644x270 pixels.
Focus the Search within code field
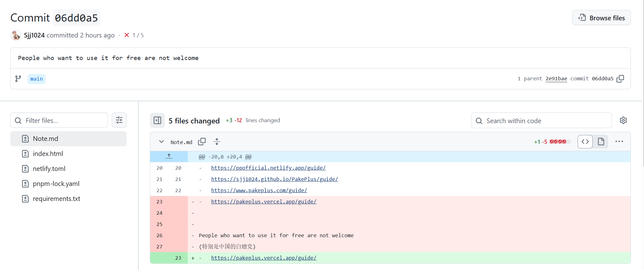coord(541,121)
